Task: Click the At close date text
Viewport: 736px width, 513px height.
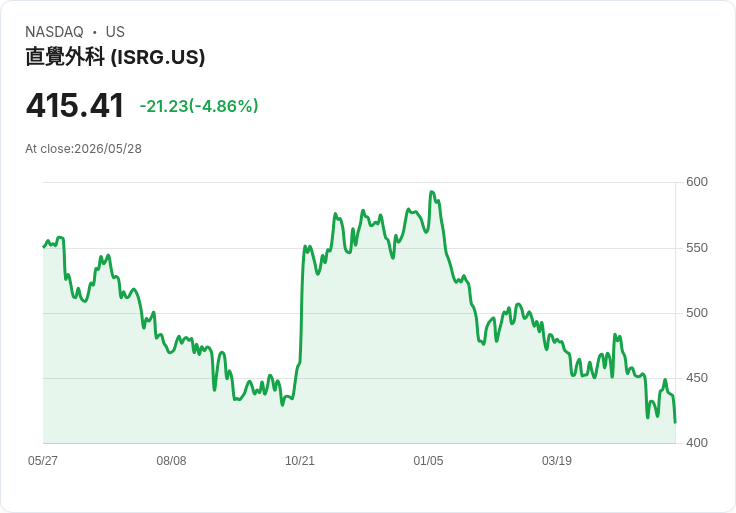Action: click(x=83, y=149)
